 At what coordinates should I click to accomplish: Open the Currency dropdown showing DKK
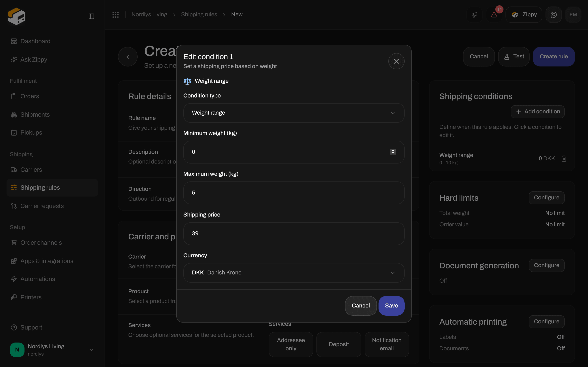[x=294, y=273]
